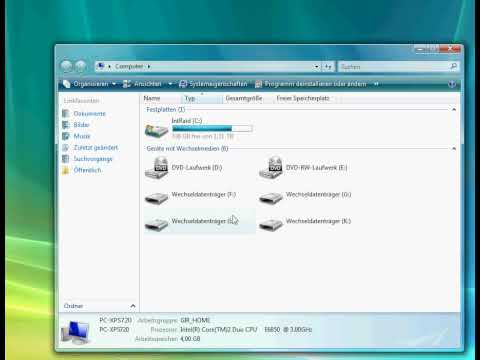Open the address bar history dropdown arrow

click(316, 67)
